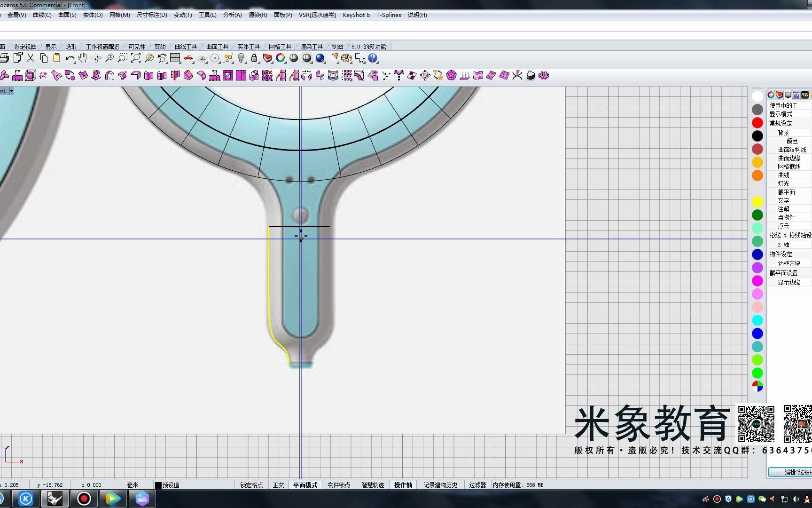Open the Front viewport title dropdown
Viewport: 812px width, 508px height.
pyautogui.click(x=11, y=90)
